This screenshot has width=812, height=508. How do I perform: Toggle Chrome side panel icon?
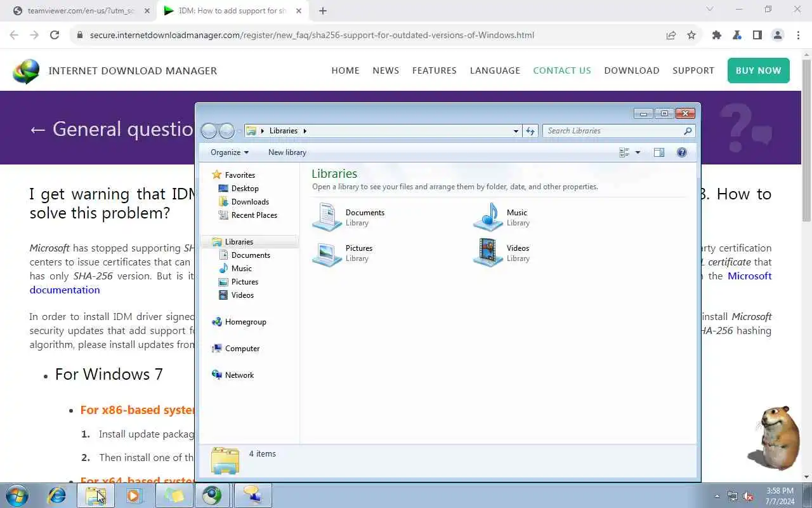coord(757,35)
